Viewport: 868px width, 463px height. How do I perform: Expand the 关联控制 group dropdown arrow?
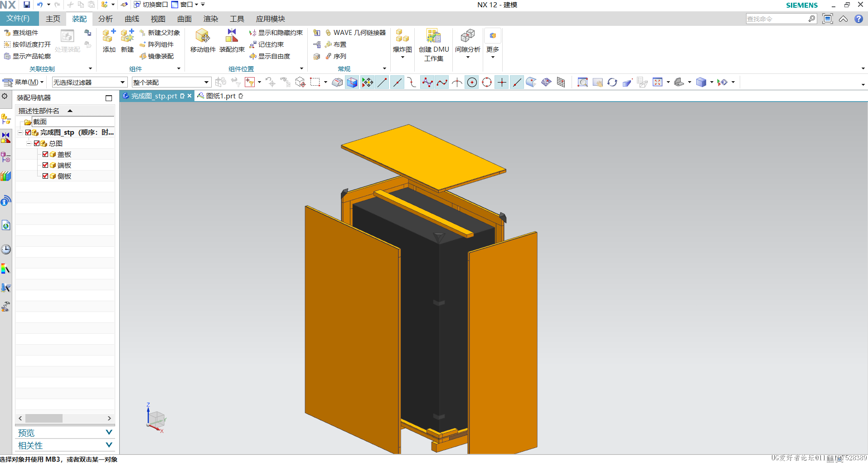90,69
